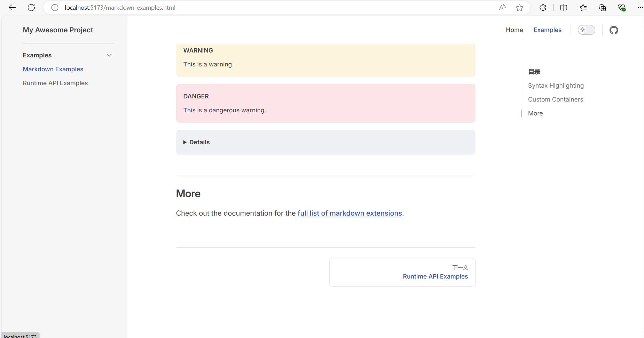Image resolution: width=644 pixels, height=338 pixels.
Task: Open Runtime API Examples in sidebar
Action: pos(55,83)
